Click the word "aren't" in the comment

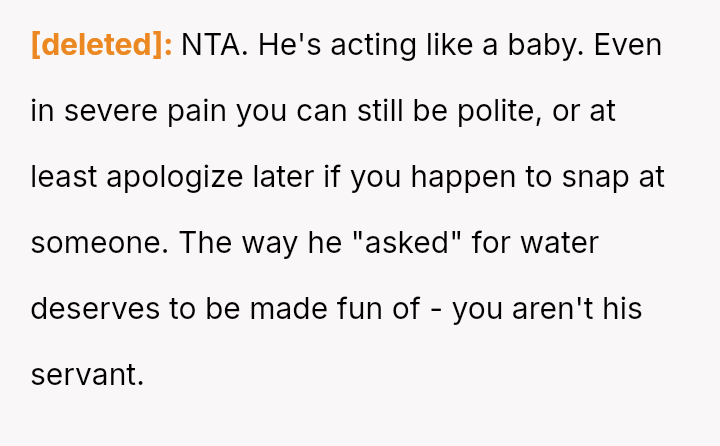pos(556,309)
